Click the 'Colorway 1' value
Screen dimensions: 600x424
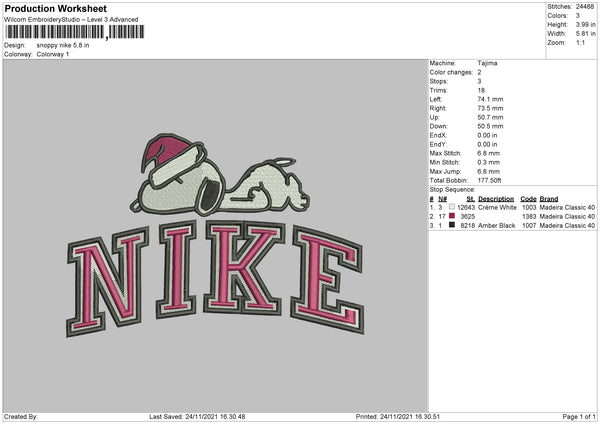coord(53,54)
